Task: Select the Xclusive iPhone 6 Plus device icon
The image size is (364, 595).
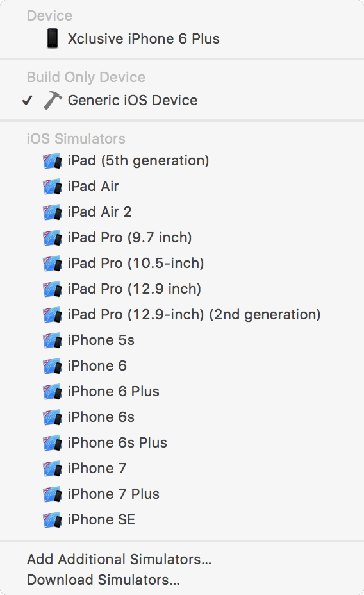Action: 53,38
